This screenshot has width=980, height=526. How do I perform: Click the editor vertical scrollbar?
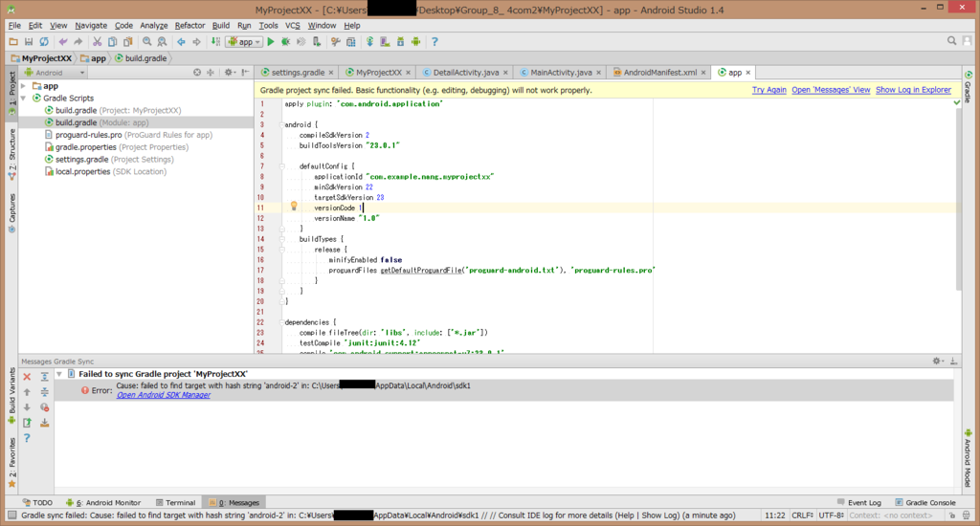tap(958, 199)
